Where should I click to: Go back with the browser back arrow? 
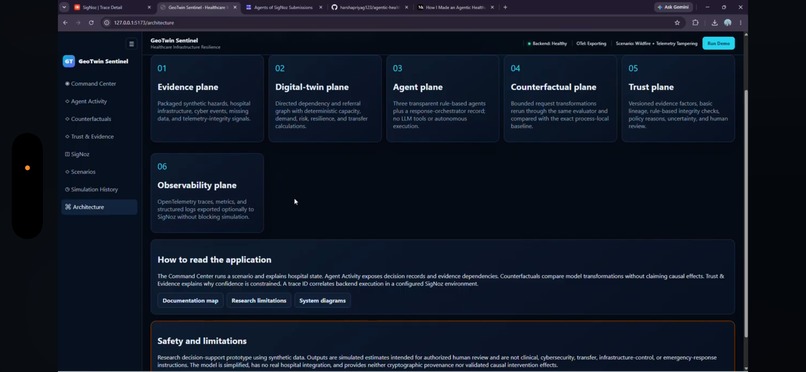click(65, 23)
